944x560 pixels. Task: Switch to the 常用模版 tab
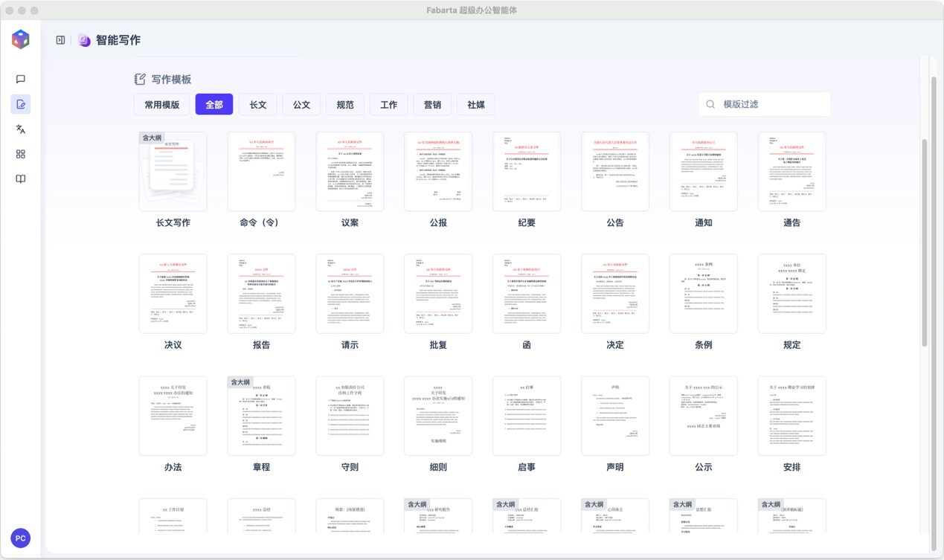[162, 105]
